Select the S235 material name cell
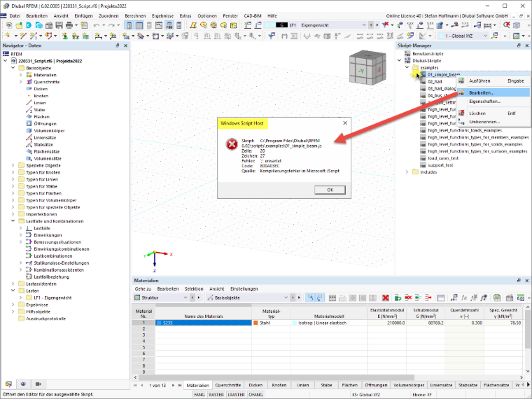Screen dimensions: 532x399 [203, 323]
